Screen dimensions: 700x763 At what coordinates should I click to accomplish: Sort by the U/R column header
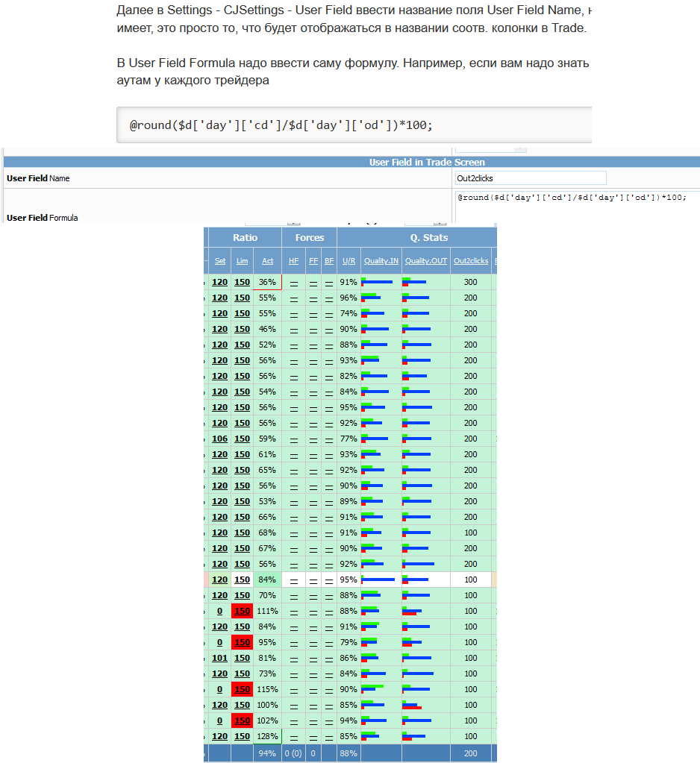click(x=349, y=261)
